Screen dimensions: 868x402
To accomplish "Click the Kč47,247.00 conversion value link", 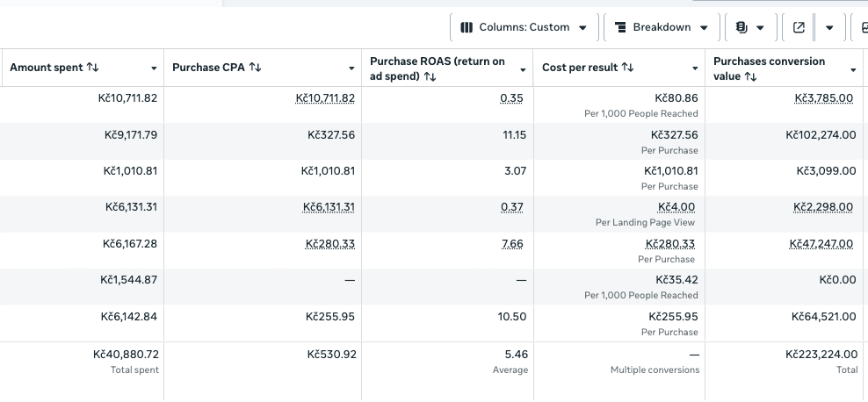I will pos(821,244).
